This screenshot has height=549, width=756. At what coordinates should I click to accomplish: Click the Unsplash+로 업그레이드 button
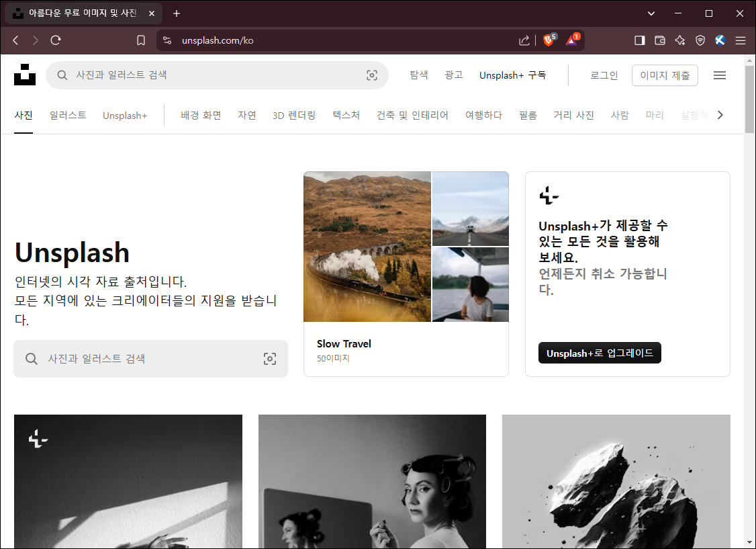click(x=600, y=353)
